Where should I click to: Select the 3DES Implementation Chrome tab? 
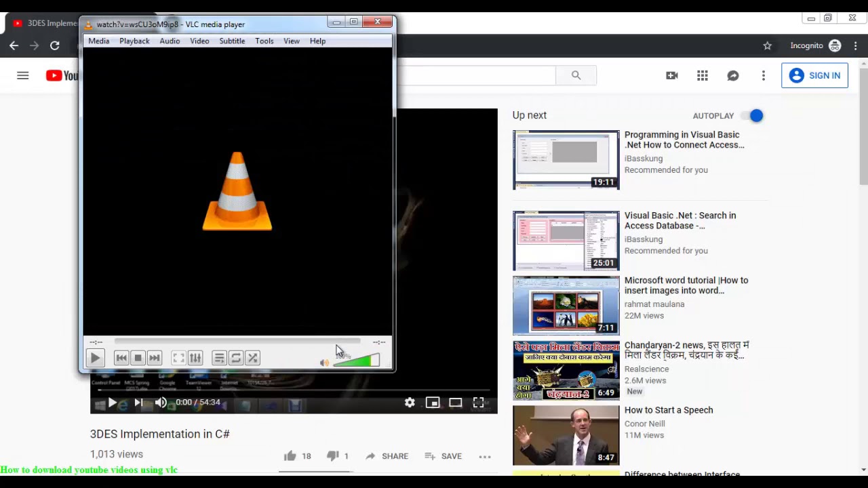[45, 23]
